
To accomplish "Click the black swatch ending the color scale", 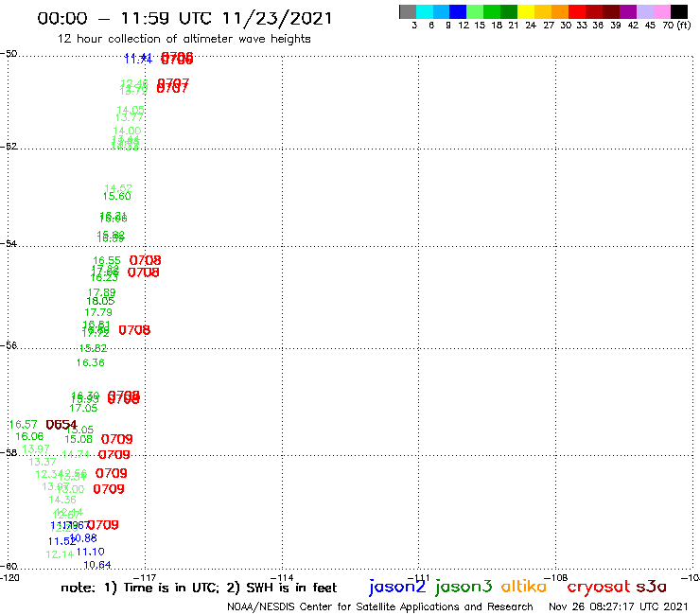I will [x=679, y=11].
